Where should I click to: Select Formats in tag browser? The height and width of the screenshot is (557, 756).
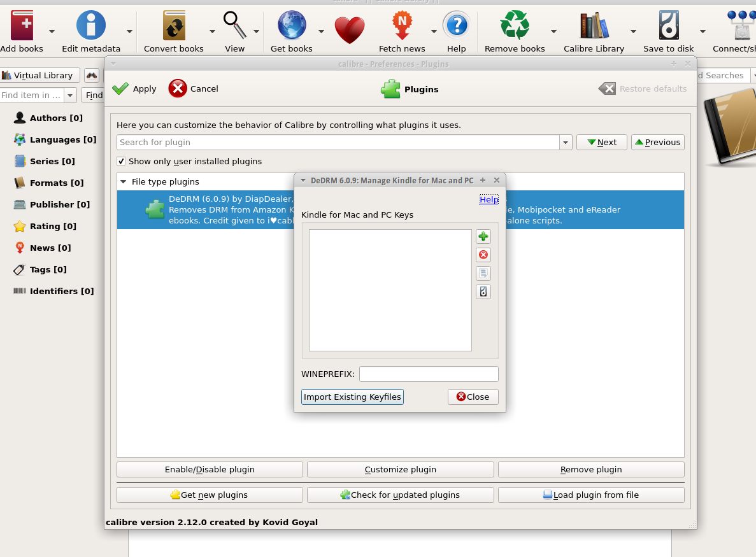(57, 183)
